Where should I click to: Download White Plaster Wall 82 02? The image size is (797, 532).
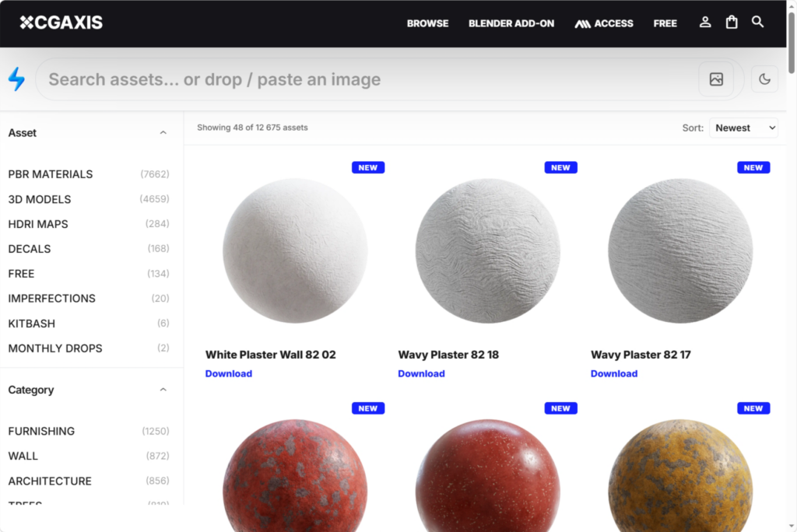pyautogui.click(x=229, y=373)
